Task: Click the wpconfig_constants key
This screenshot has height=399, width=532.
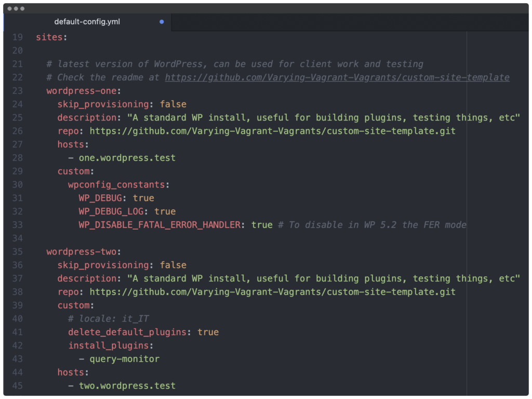Action: click(118, 184)
